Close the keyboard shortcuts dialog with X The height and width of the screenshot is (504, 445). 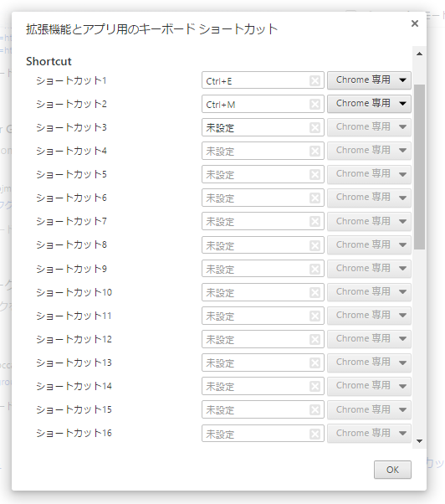click(x=415, y=23)
